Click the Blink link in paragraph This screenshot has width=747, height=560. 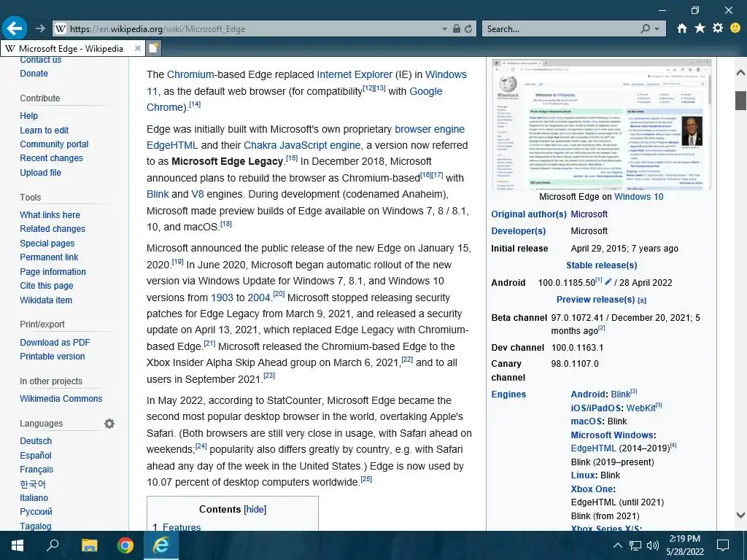(x=158, y=194)
